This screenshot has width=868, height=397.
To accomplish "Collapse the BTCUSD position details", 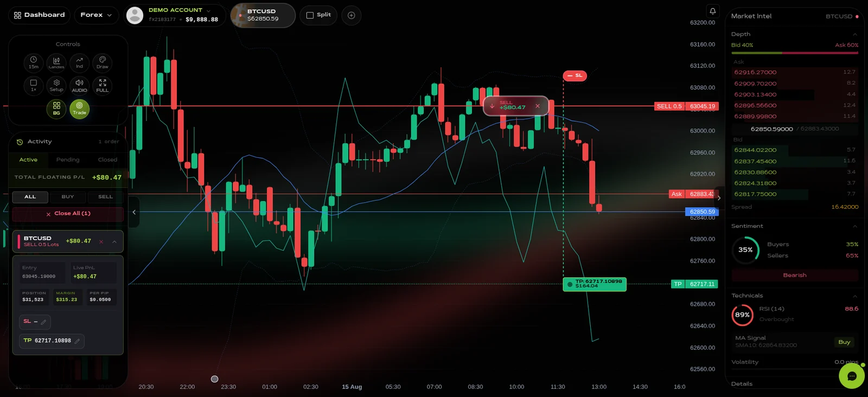I will click(114, 241).
